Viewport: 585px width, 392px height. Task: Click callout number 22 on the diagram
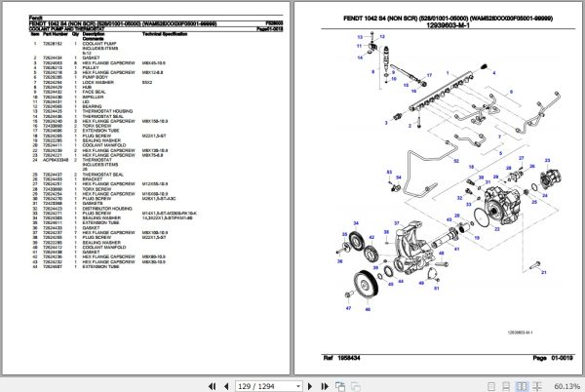(x=497, y=229)
